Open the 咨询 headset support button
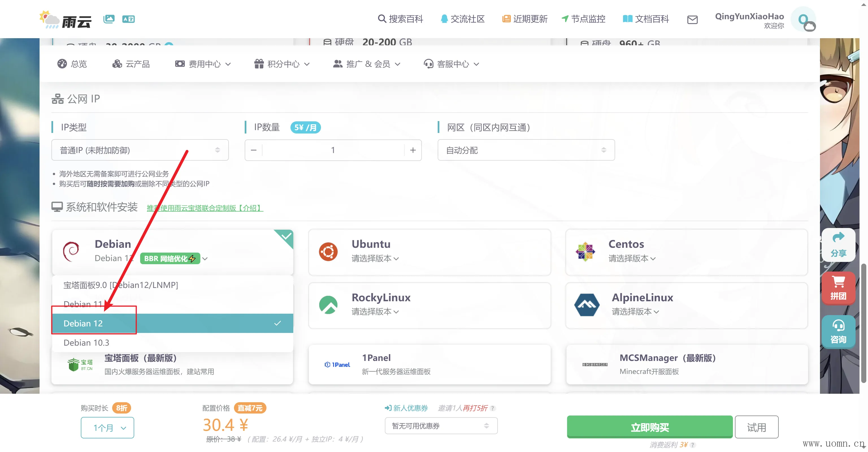 [838, 332]
